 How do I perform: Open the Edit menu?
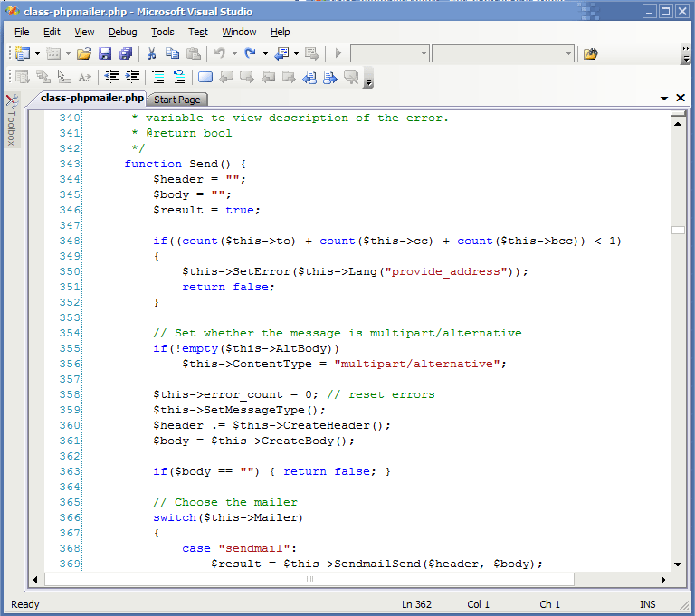[52, 32]
